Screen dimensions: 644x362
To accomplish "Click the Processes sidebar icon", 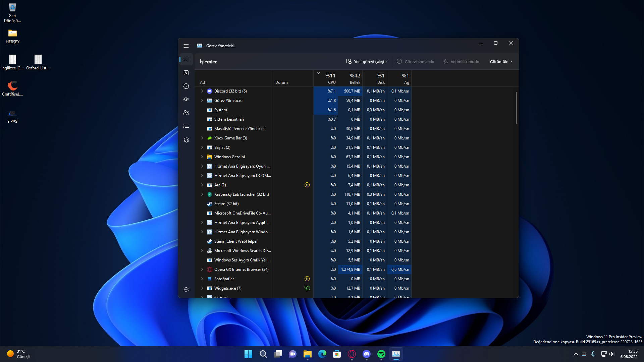I will tap(186, 59).
